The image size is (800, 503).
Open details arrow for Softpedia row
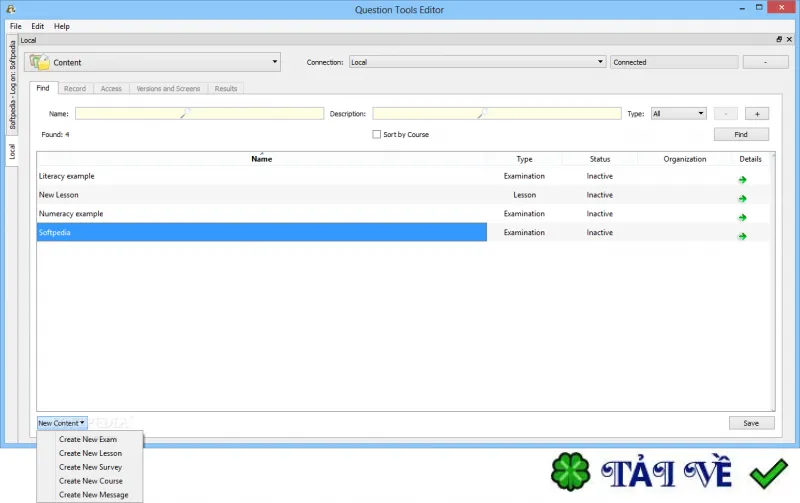click(742, 236)
